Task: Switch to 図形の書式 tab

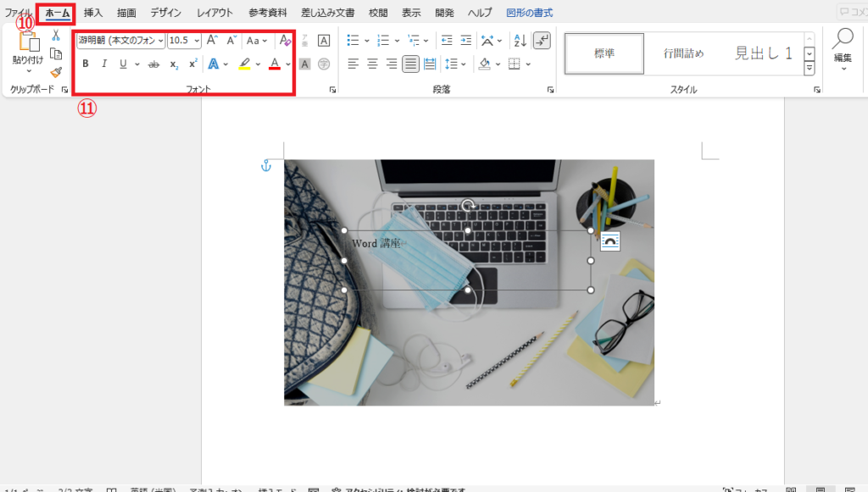Action: 529,12
